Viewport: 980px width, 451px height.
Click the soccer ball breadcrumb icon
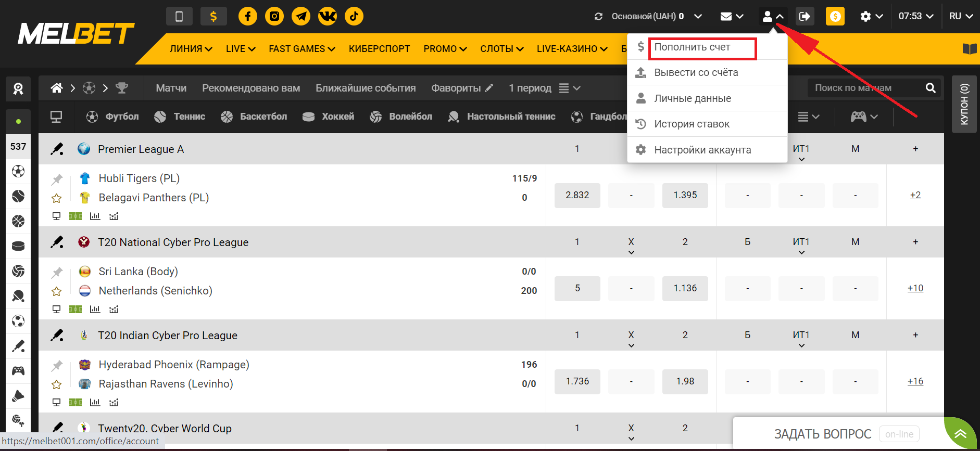89,88
